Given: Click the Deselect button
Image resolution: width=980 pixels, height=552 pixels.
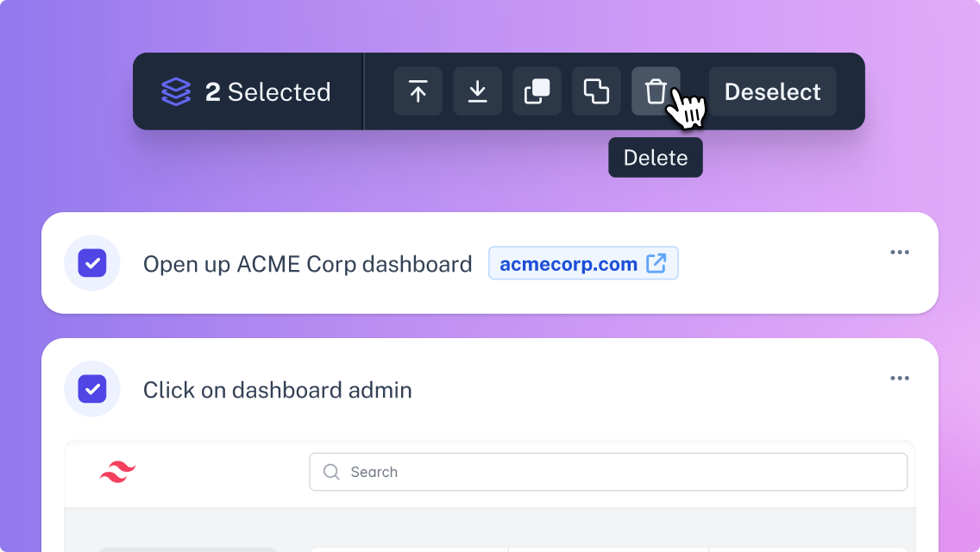Looking at the screenshot, I should [x=772, y=91].
